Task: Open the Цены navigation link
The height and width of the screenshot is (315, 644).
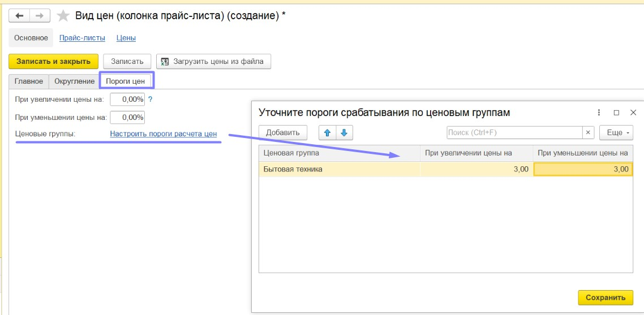Action: click(126, 38)
